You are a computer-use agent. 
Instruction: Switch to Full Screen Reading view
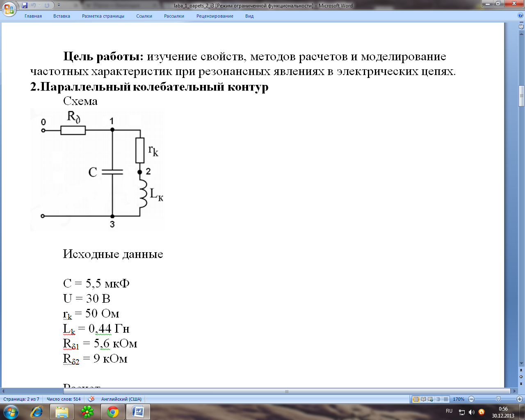(423, 399)
